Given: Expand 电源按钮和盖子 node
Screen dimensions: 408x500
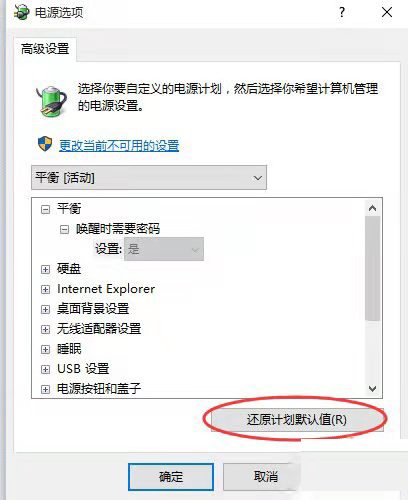Looking at the screenshot, I should pyautogui.click(x=45, y=389).
